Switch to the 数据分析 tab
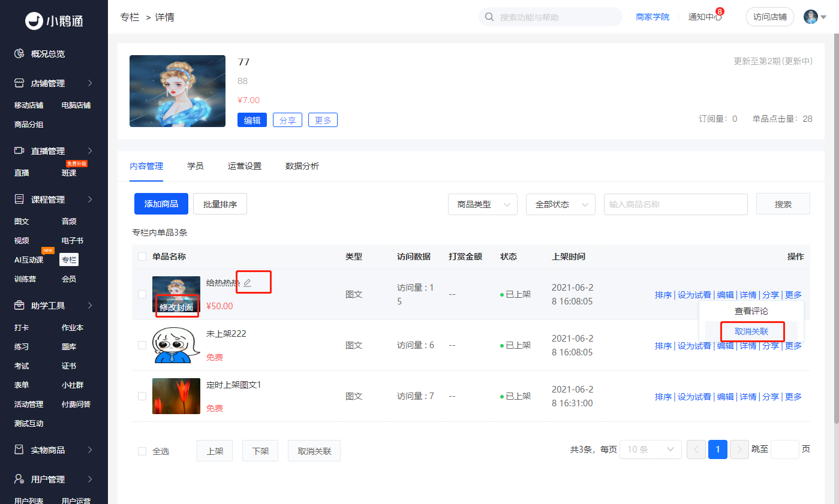839x504 pixels. point(302,166)
